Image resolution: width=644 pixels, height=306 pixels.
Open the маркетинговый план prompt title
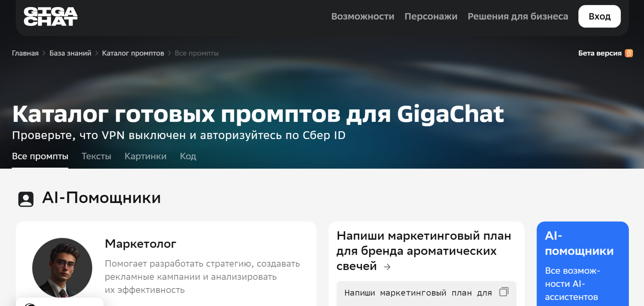pos(424,251)
